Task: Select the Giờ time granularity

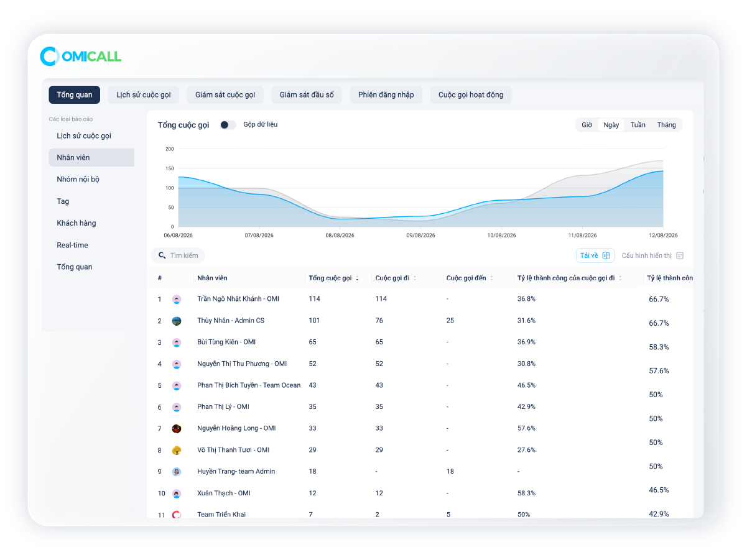Action: click(587, 125)
